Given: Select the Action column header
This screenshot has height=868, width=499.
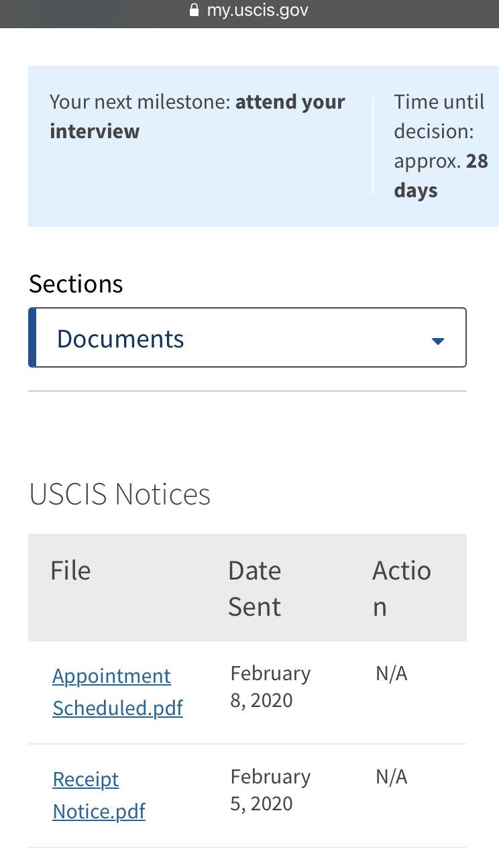Looking at the screenshot, I should coord(402,588).
